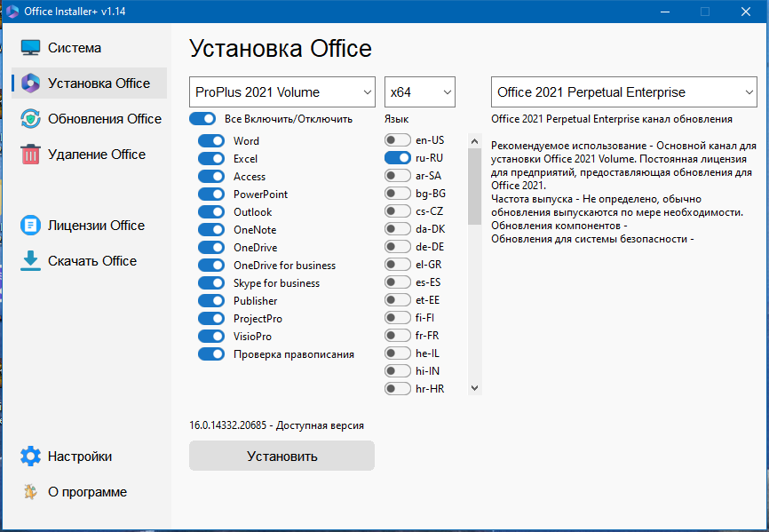
Task: Go to the Лицензии Office section
Action: [x=95, y=226]
